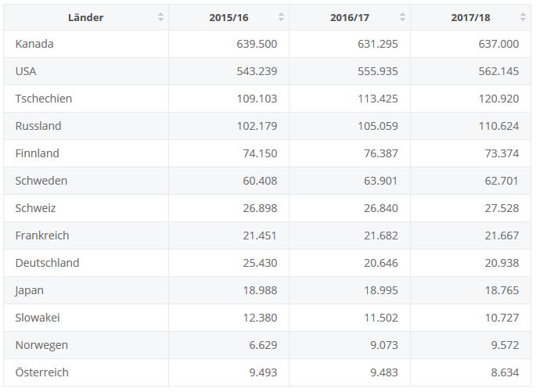Click sort arrows in 2017/18 column header
Image resolution: width=536 pixels, height=392 pixels.
[523, 17]
